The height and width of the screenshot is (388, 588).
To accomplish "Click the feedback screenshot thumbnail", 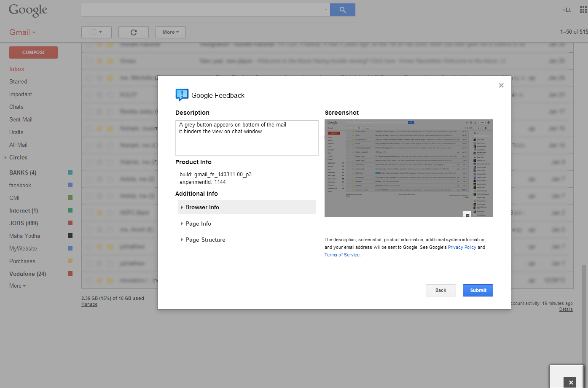I will pos(409,168).
